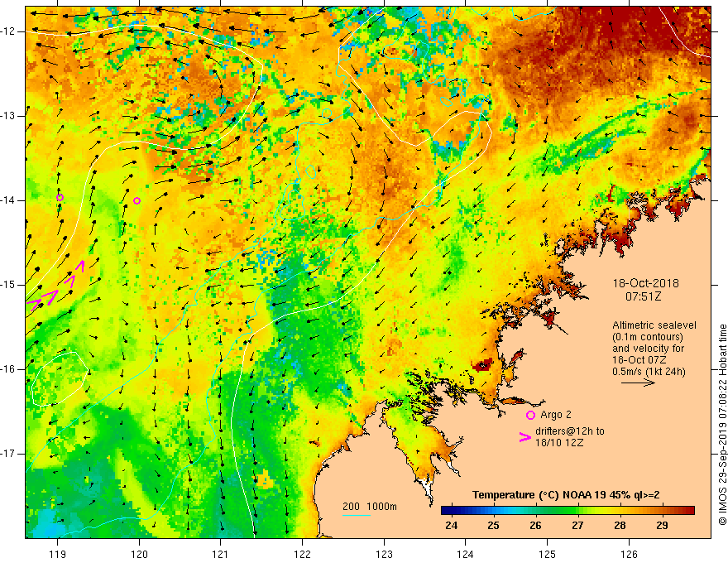Click the IMOS copyright vertical text
The image size is (728, 563).
(722, 425)
